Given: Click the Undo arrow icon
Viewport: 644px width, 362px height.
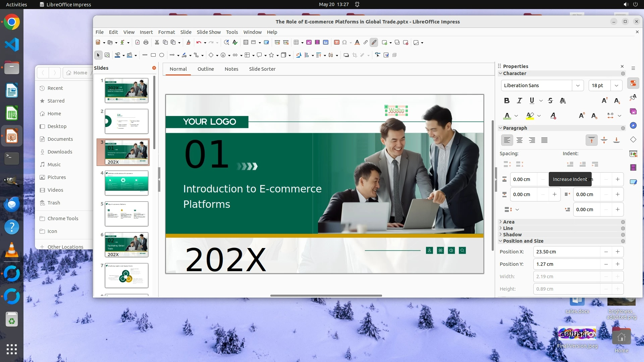Looking at the screenshot, I should 199,43.
